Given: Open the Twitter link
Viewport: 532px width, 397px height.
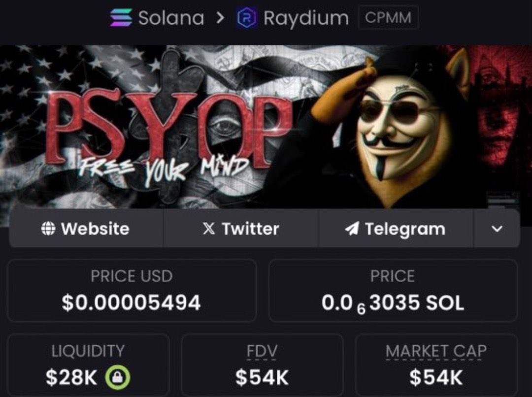Looking at the screenshot, I should pyautogui.click(x=241, y=229).
